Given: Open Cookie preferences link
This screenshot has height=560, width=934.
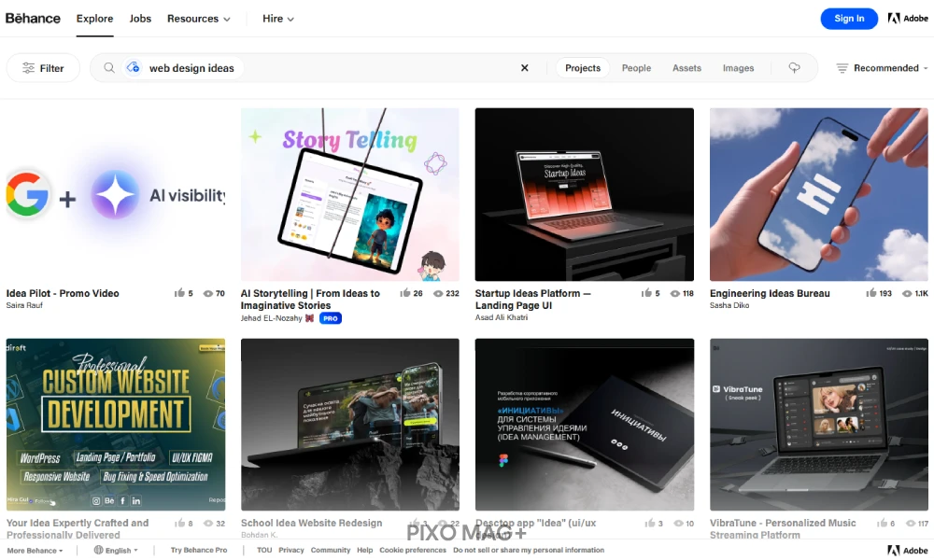Looking at the screenshot, I should (x=413, y=550).
